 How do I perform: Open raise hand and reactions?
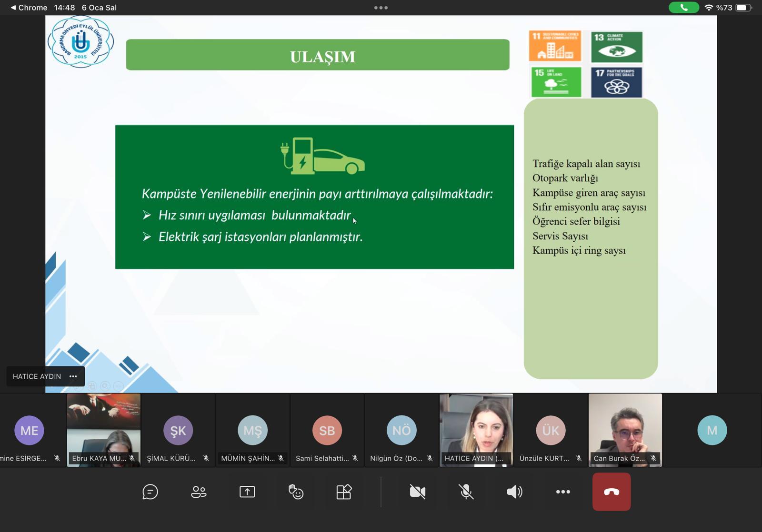coord(296,492)
